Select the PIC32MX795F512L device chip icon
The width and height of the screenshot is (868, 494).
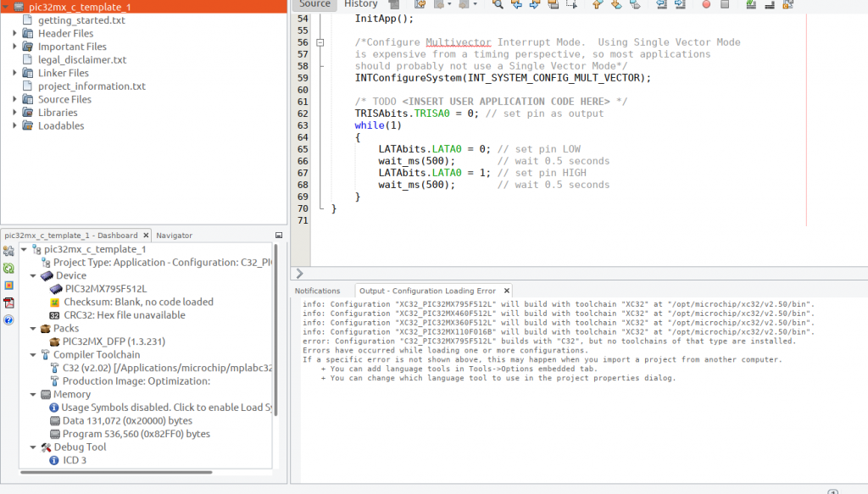56,289
